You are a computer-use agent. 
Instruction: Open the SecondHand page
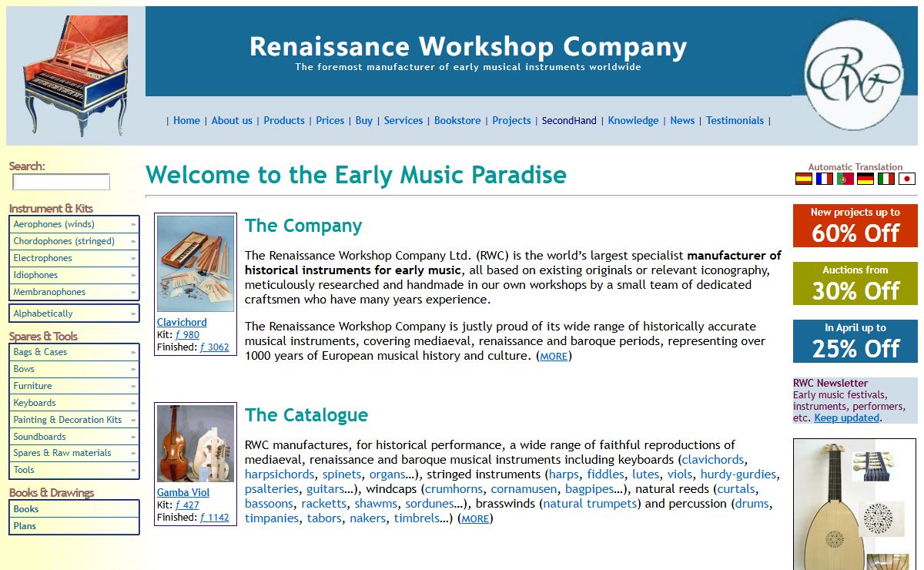pyautogui.click(x=569, y=120)
